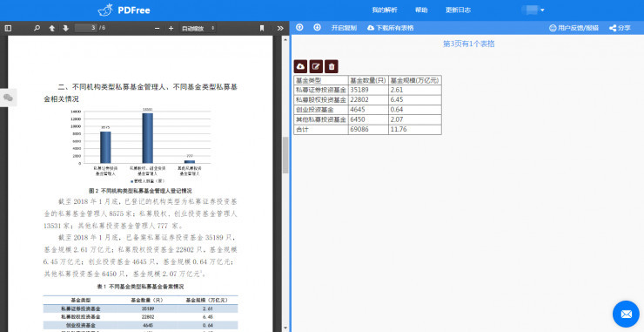Open 用户反馈/报错 feedback link

click(x=574, y=28)
